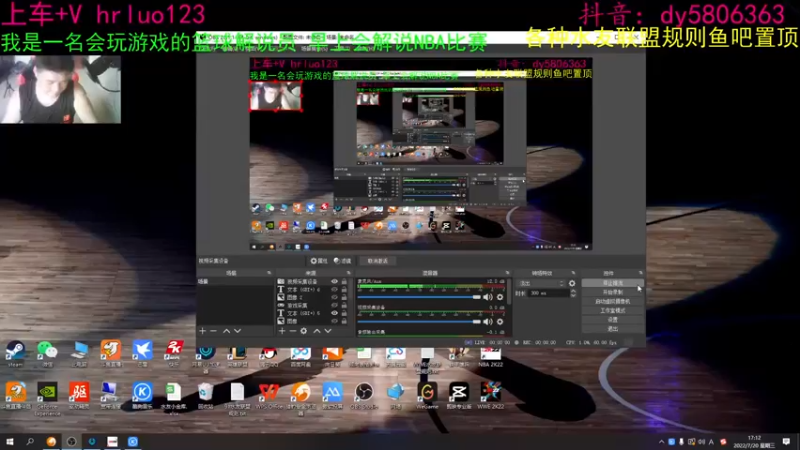
Task: Open the 酷狗音乐 blue K desktop icon
Action: [142, 396]
